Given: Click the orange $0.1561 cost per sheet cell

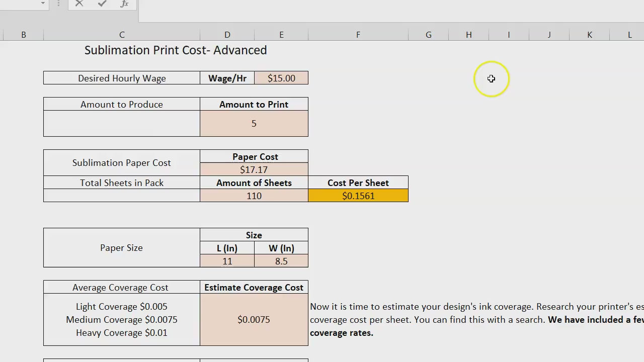Looking at the screenshot, I should [358, 196].
